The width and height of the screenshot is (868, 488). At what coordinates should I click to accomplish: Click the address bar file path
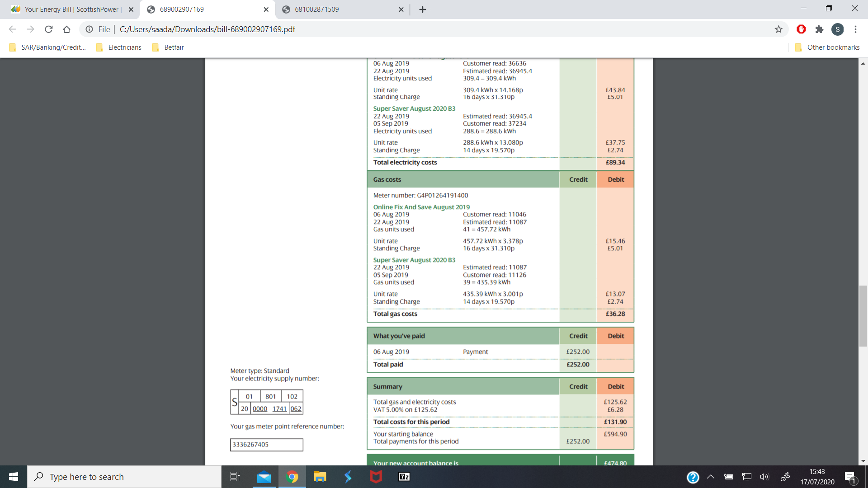pyautogui.click(x=207, y=29)
